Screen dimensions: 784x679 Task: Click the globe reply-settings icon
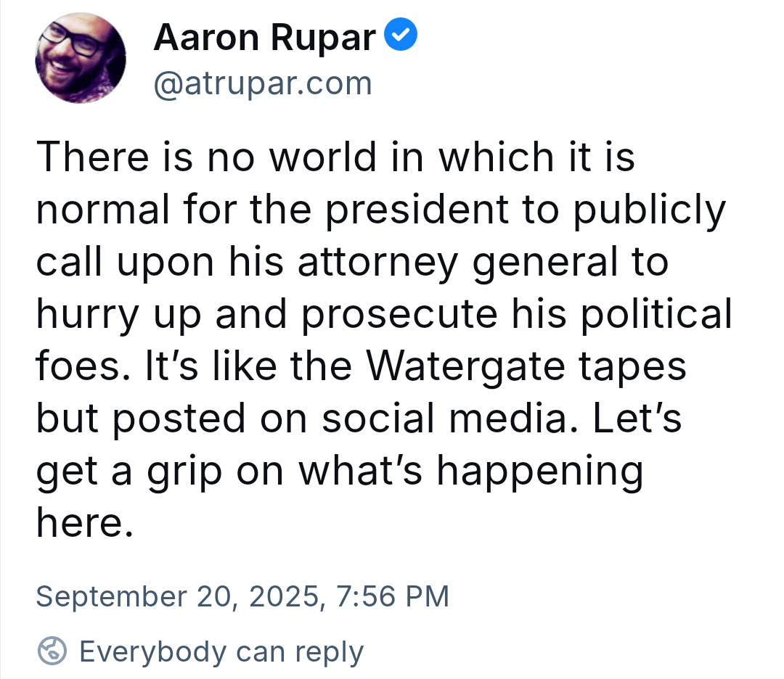point(52,651)
